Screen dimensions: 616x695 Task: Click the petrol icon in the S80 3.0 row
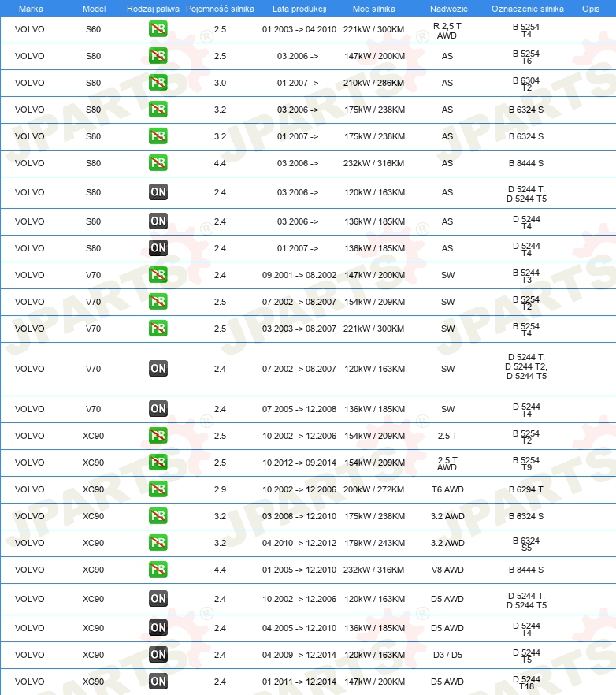coord(158,83)
